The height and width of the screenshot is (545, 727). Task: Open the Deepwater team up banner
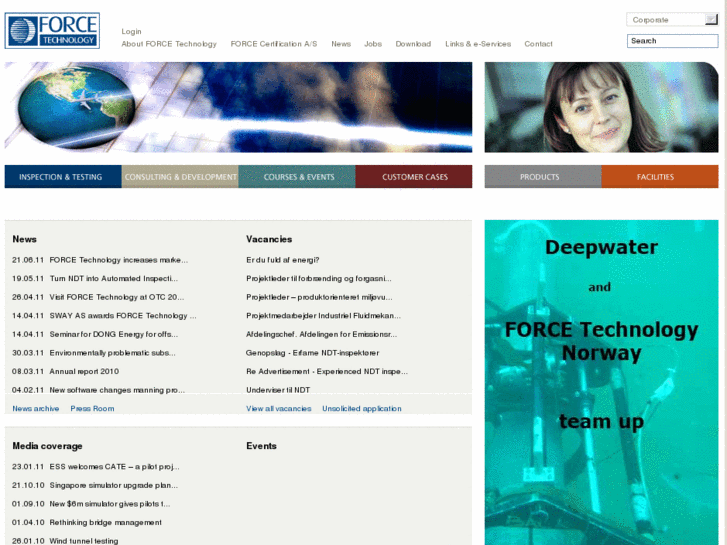(x=601, y=382)
